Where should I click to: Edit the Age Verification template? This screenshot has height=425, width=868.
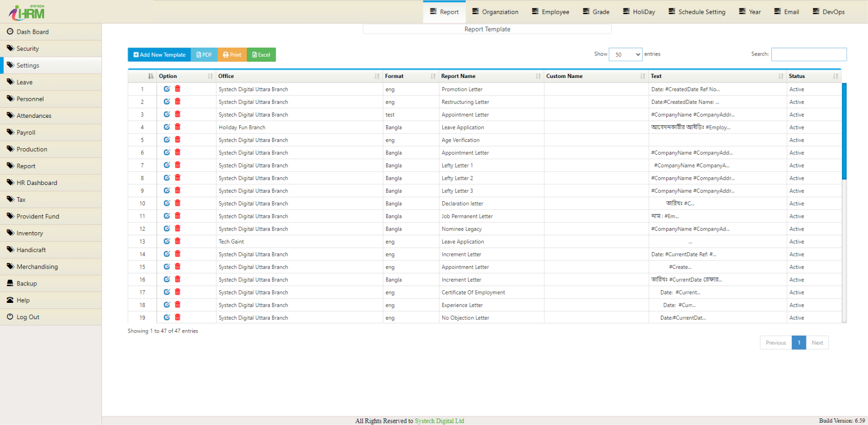tap(167, 140)
